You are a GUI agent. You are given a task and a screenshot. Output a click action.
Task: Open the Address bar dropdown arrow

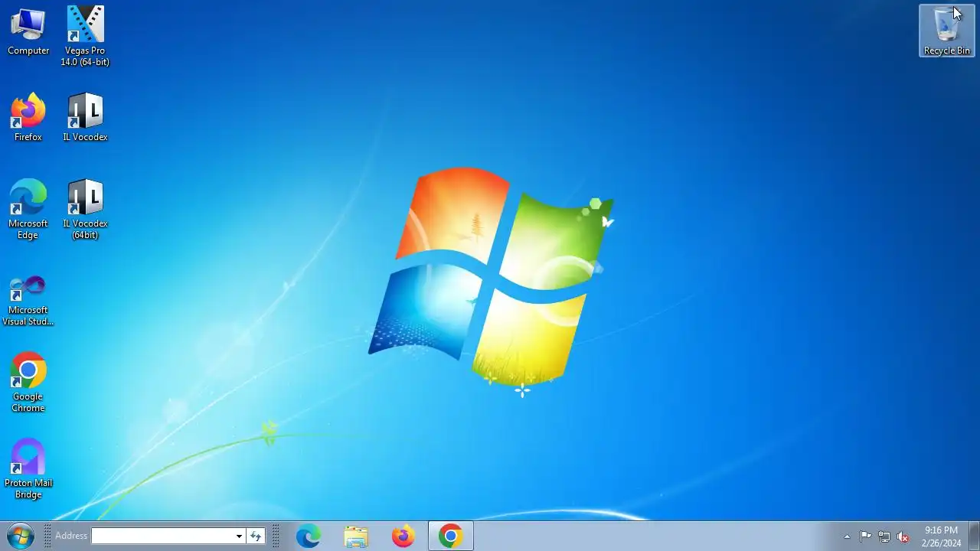tap(239, 536)
